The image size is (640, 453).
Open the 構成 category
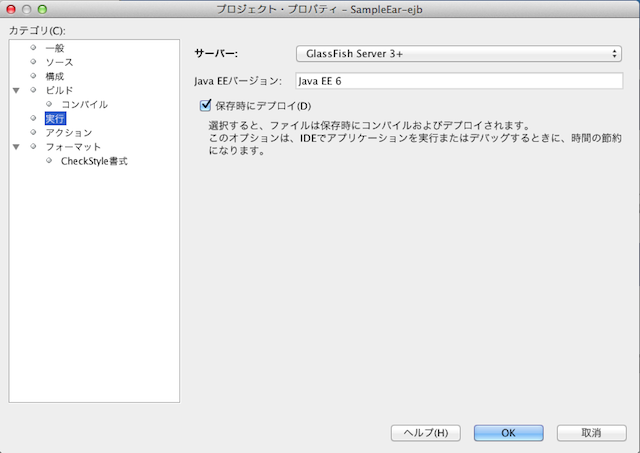[55, 76]
